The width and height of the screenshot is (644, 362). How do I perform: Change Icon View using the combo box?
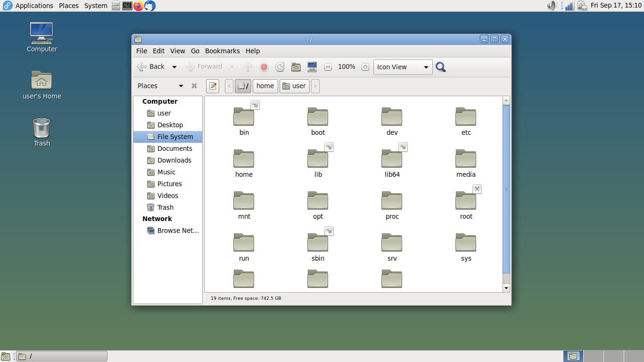(x=402, y=67)
